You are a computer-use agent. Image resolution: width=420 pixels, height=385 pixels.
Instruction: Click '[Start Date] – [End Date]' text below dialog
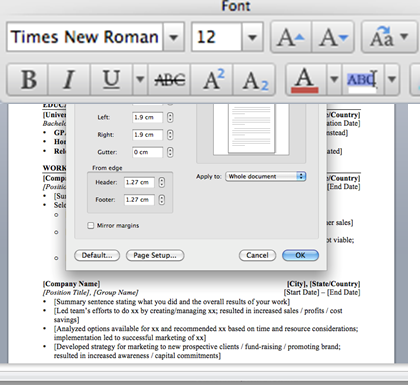(x=322, y=293)
